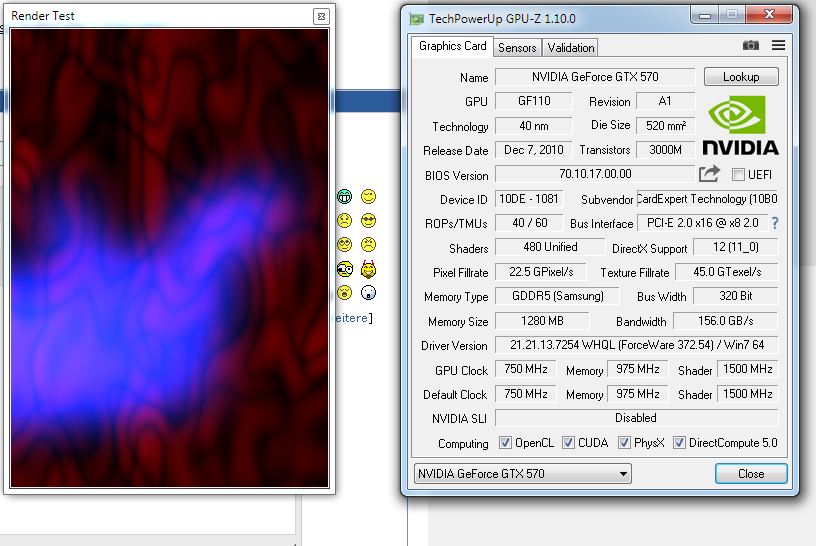
Task: Pick the green grinning emoticon
Action: point(345,197)
